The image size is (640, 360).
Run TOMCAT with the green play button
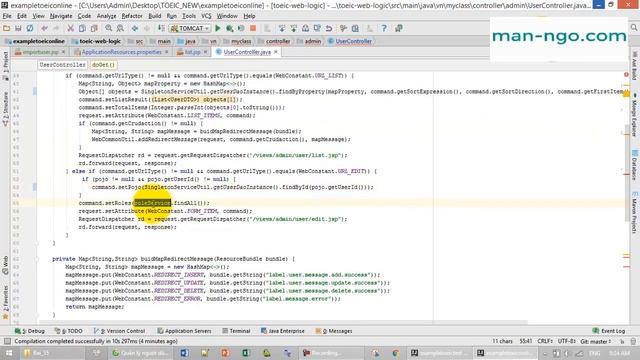[218, 28]
